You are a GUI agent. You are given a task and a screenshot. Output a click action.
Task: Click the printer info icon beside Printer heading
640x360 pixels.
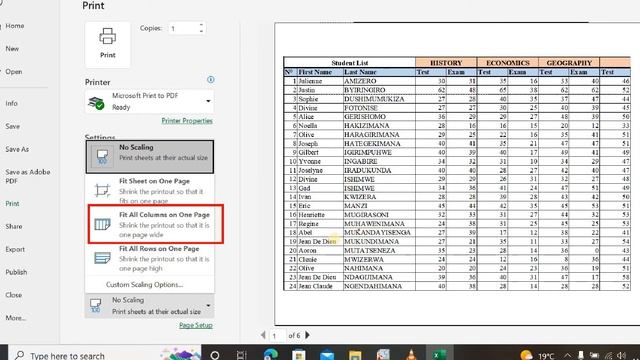pos(211,80)
